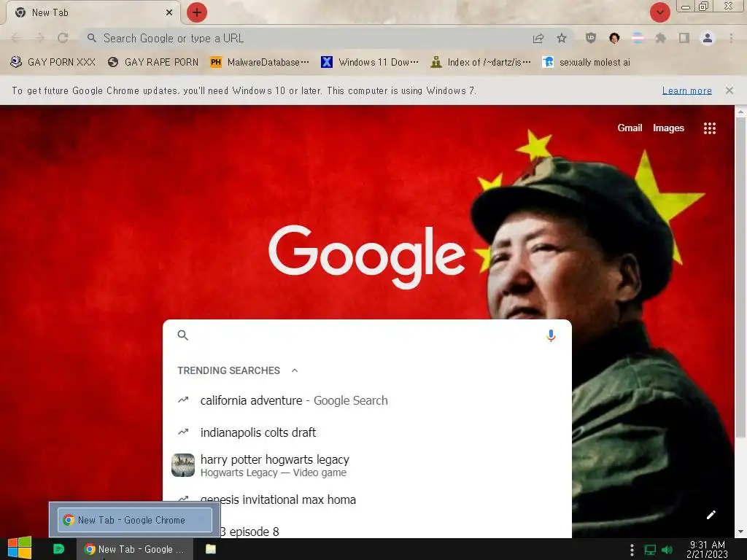Open the green chat app taskbar icon
Screen dimensions: 747x560
pos(58,549)
